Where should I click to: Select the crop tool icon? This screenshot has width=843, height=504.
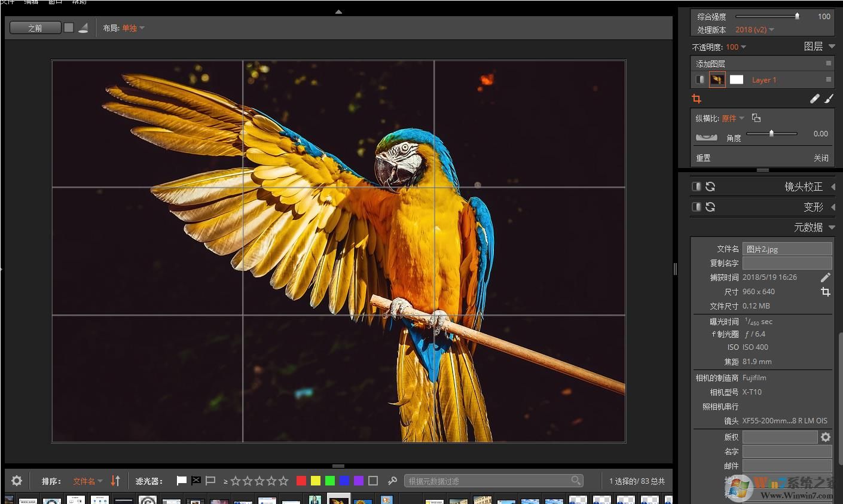point(697,98)
